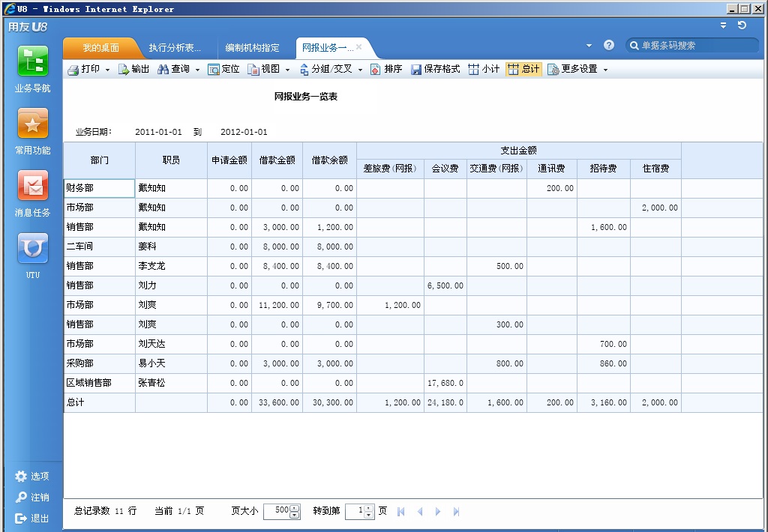Screen dimensions: 768x532
Task: Click the 借款金额 column header
Action: pyautogui.click(x=277, y=160)
